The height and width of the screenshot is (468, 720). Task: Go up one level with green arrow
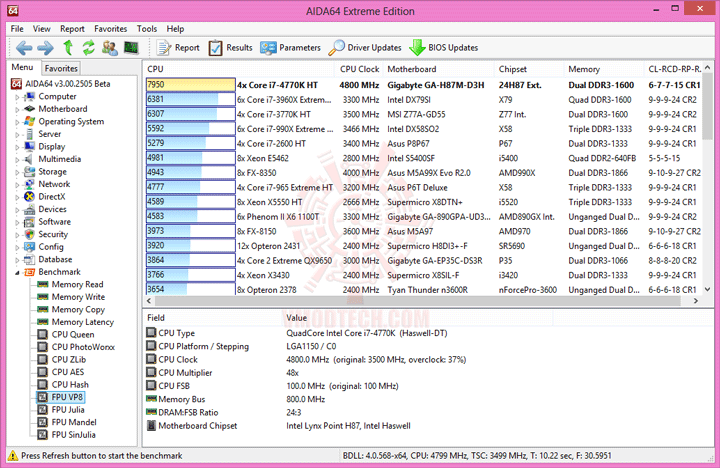[x=68, y=47]
